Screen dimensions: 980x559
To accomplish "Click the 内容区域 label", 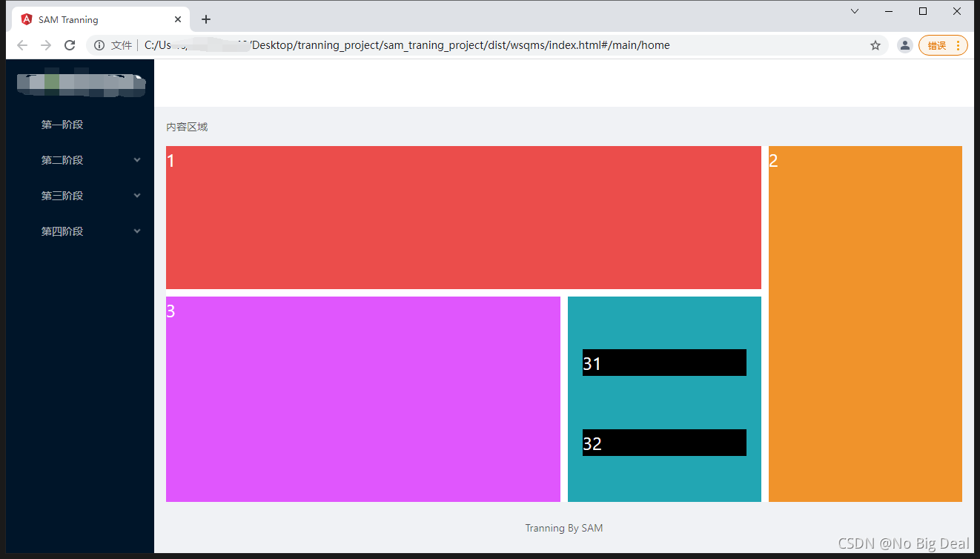I will pos(187,127).
